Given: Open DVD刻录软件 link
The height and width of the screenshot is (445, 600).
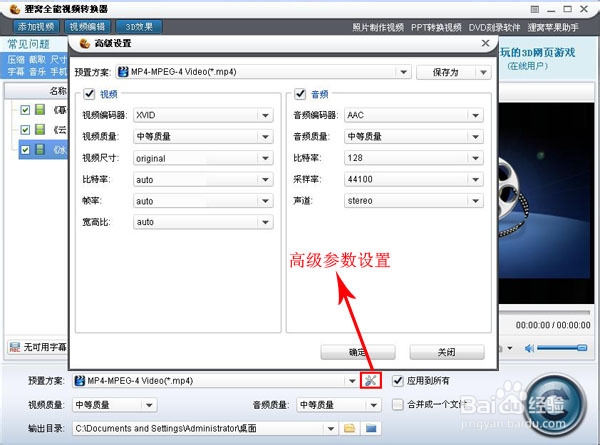Looking at the screenshot, I should [x=494, y=28].
